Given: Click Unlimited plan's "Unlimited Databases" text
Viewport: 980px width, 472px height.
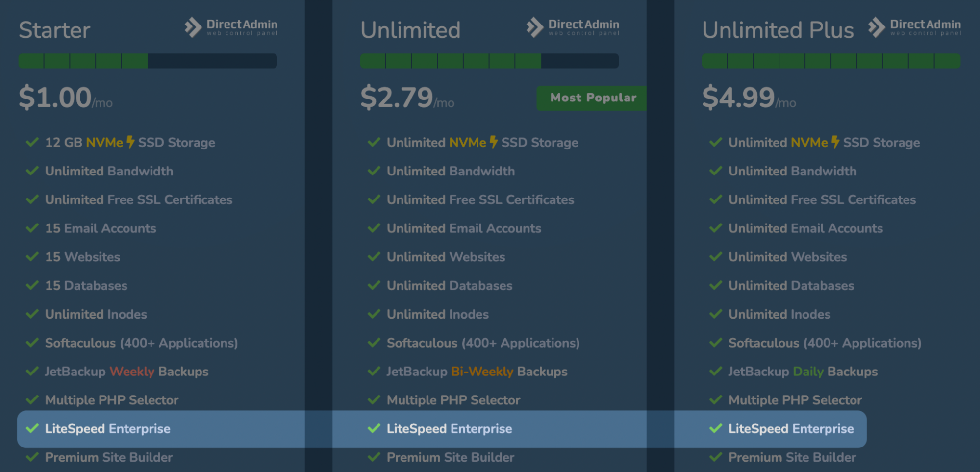Looking at the screenshot, I should (450, 286).
